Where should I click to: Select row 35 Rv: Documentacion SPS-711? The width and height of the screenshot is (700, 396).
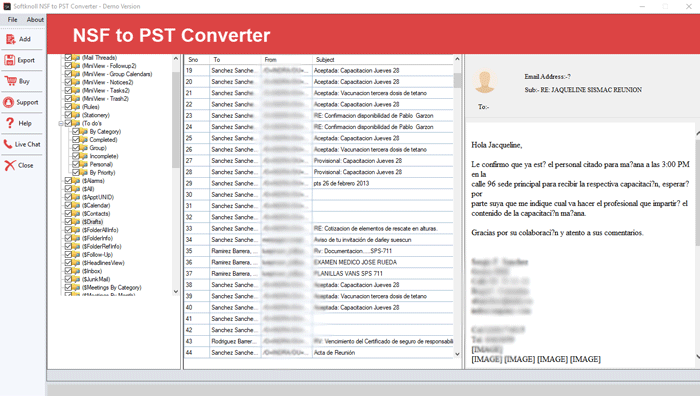[x=319, y=251]
